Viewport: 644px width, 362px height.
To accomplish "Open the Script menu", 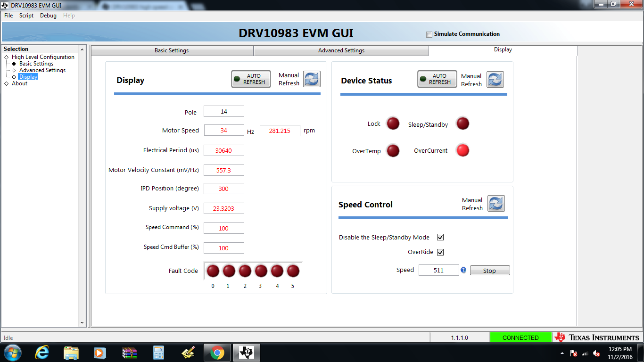I will (x=26, y=16).
